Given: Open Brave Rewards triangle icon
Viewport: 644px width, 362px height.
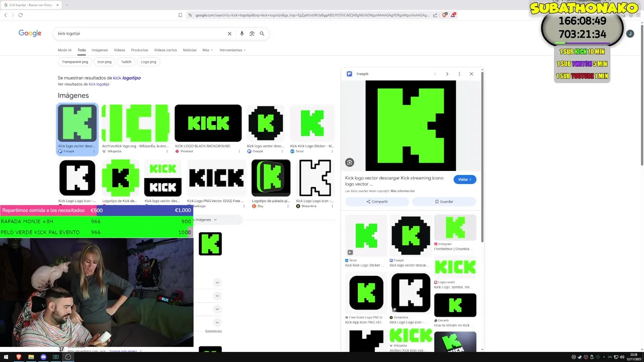Looking at the screenshot, I should tap(453, 15).
